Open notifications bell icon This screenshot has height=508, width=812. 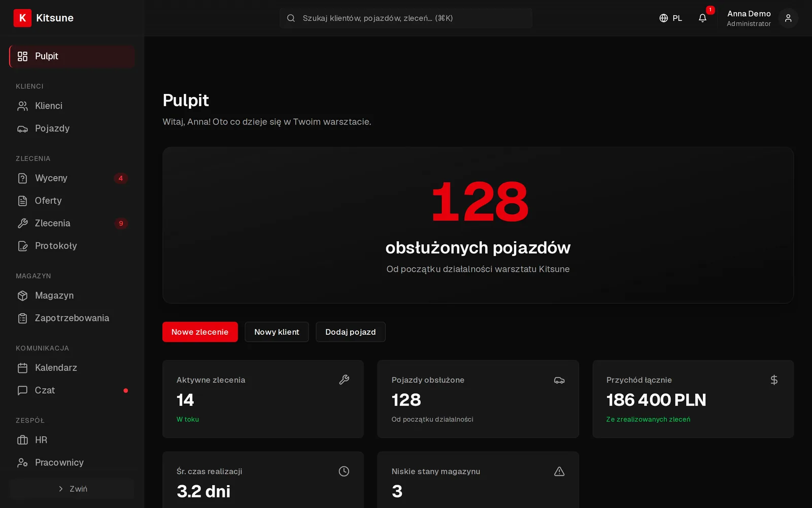coord(702,18)
